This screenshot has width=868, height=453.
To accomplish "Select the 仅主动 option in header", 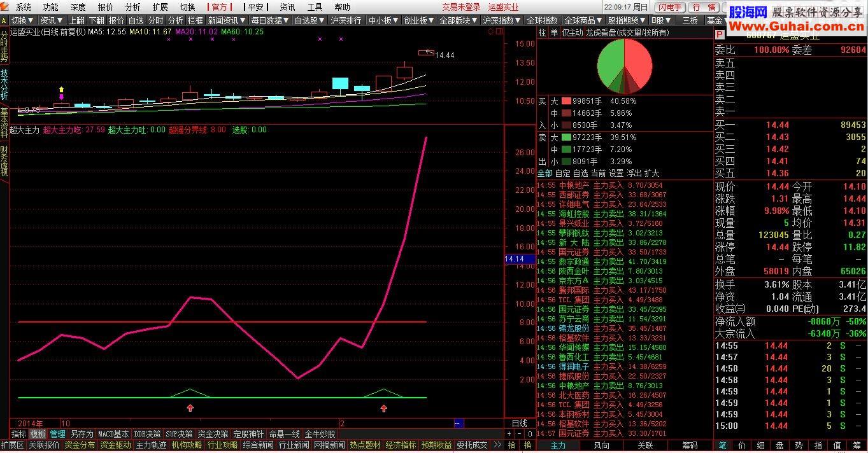I will pyautogui.click(x=572, y=32).
